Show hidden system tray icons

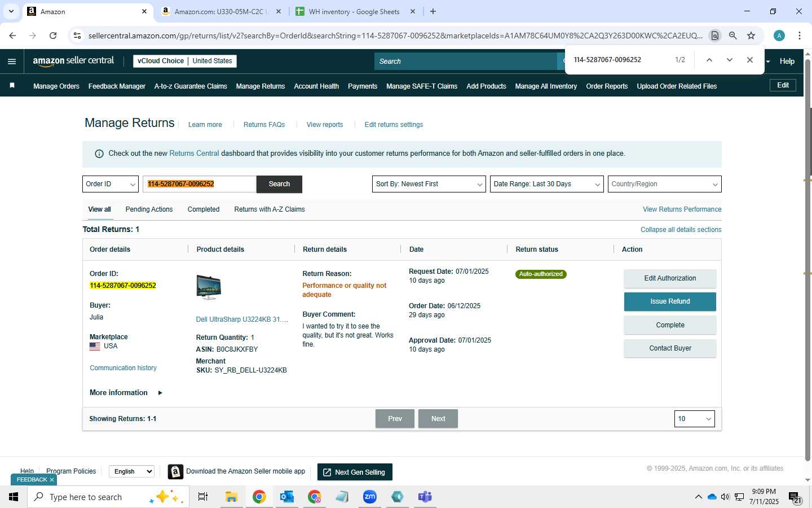698,497
